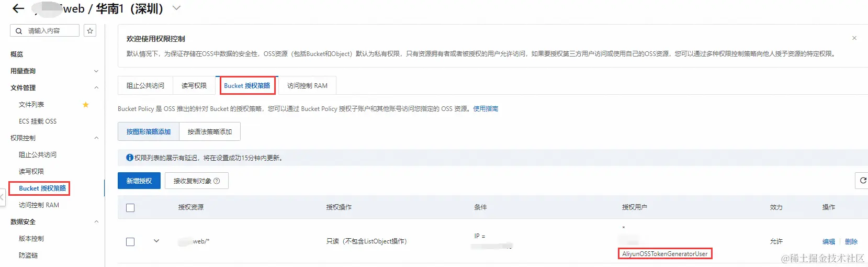The width and height of the screenshot is (868, 267).
Task: Switch to the 阻止公共访问 tab
Action: pos(145,85)
